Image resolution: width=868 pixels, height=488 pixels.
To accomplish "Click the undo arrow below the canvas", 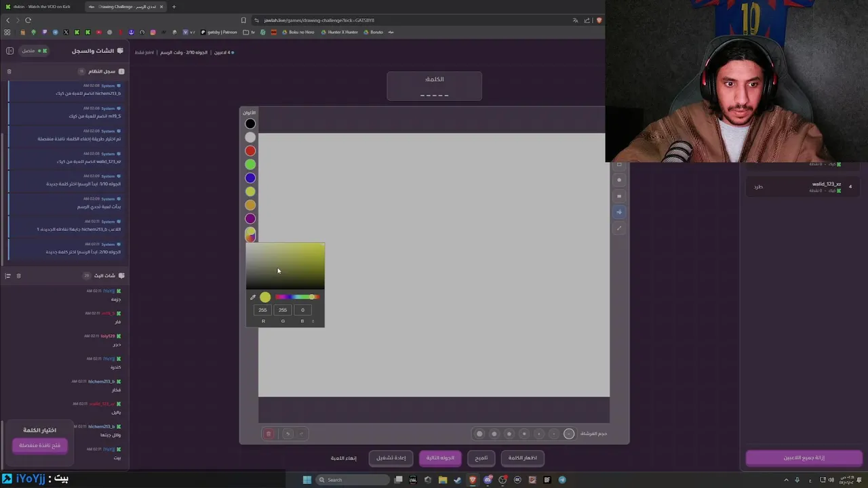I will tap(288, 434).
